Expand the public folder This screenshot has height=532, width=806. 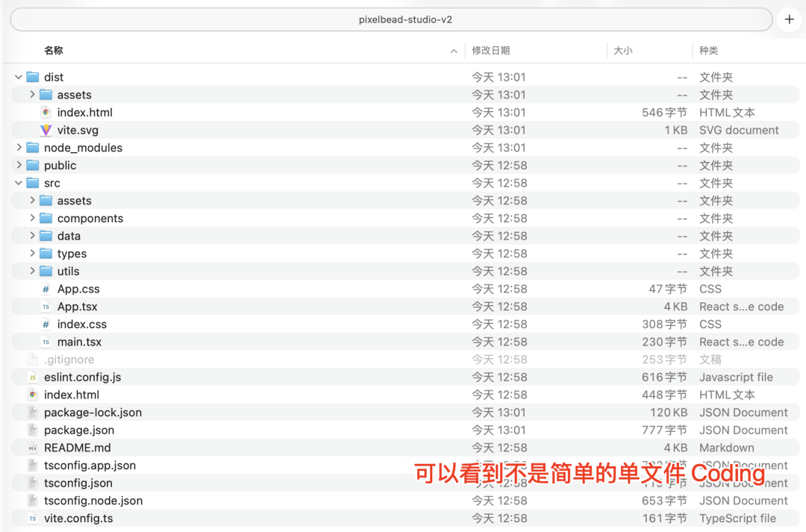pyautogui.click(x=19, y=166)
